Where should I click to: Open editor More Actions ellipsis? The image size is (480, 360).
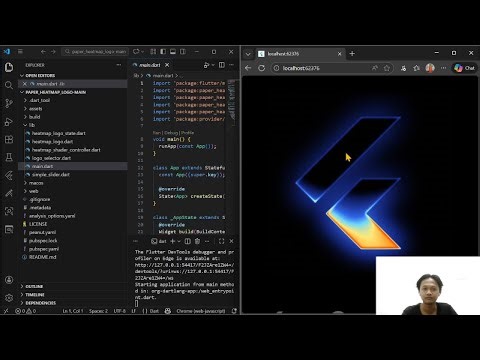pyautogui.click(x=232, y=65)
